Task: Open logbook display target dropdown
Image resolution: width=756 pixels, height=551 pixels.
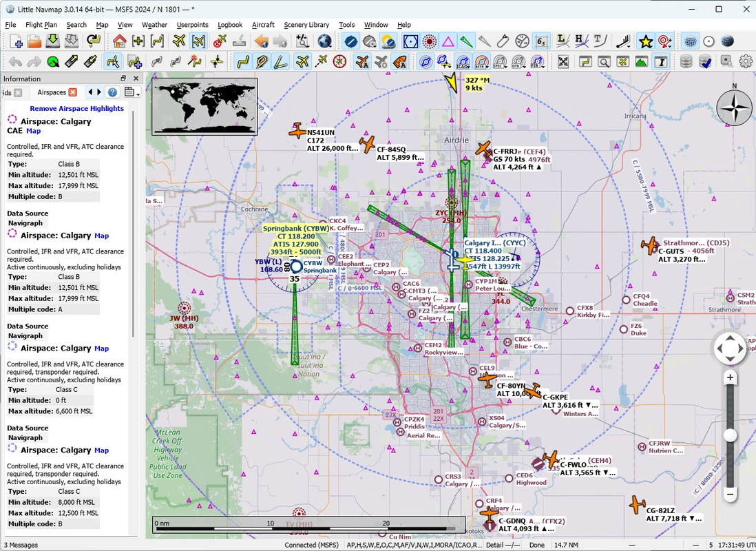Action: pyautogui.click(x=664, y=41)
